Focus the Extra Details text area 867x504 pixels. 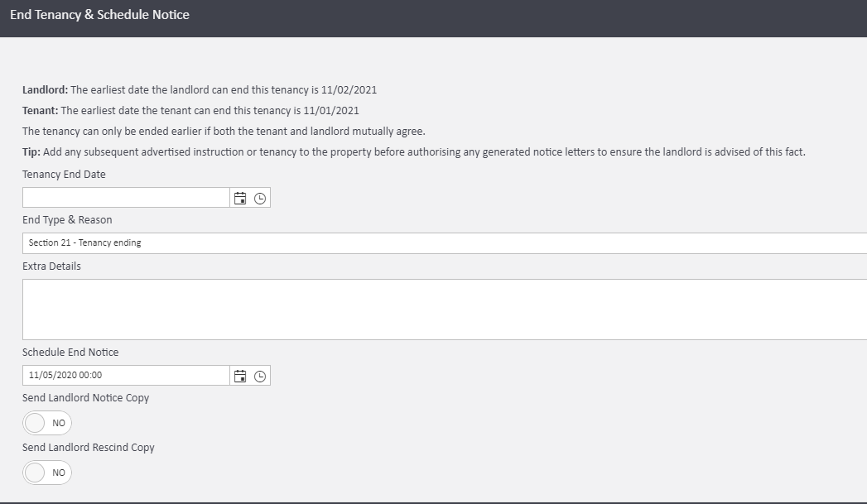(x=444, y=310)
